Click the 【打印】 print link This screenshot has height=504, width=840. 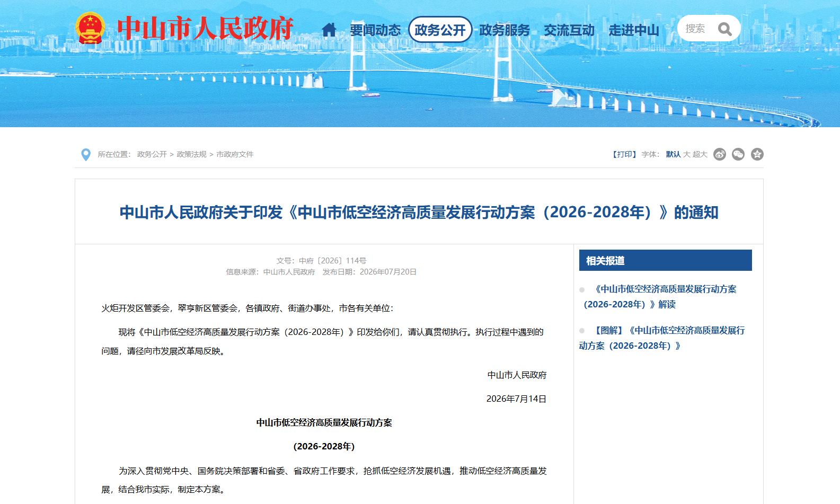point(624,154)
